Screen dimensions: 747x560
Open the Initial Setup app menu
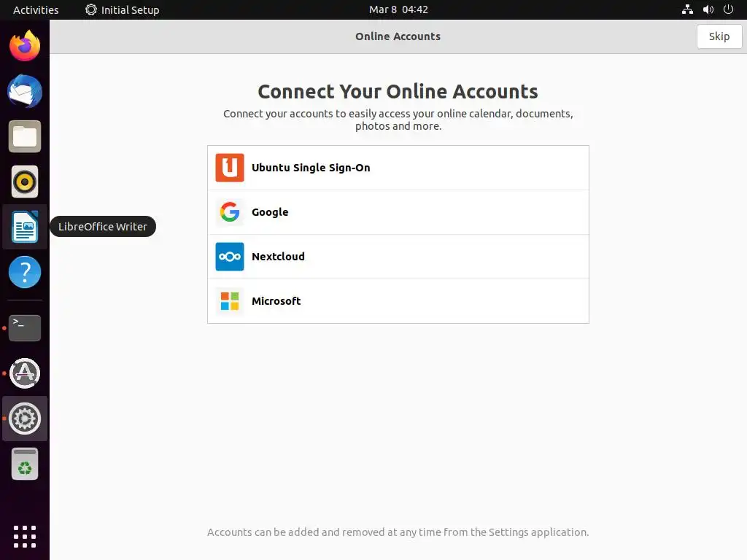pyautogui.click(x=123, y=9)
